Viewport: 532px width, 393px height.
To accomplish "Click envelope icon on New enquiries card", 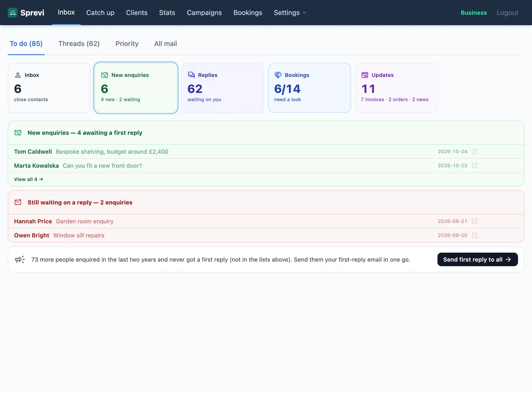I will pyautogui.click(x=104, y=75).
